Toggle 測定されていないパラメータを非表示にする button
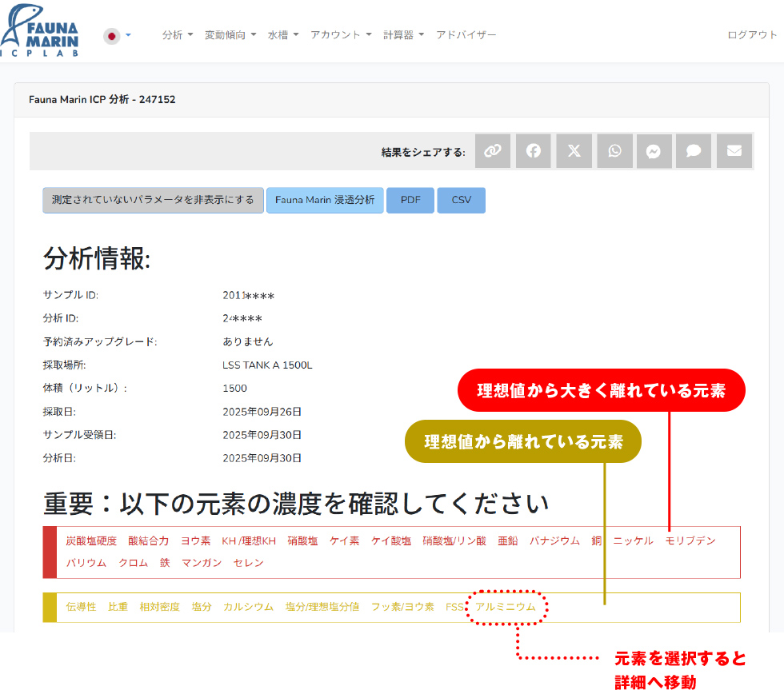Screen dimensions: 784x690 [x=153, y=200]
